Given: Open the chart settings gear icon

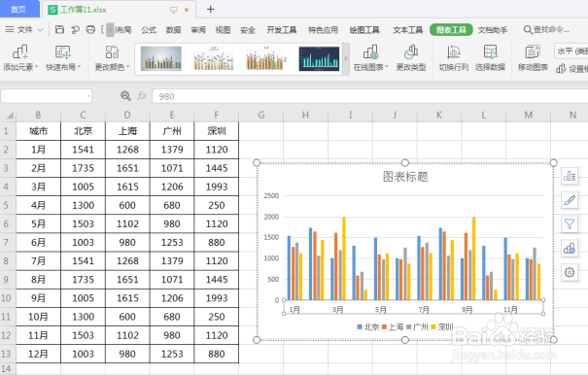Looking at the screenshot, I should click(570, 272).
